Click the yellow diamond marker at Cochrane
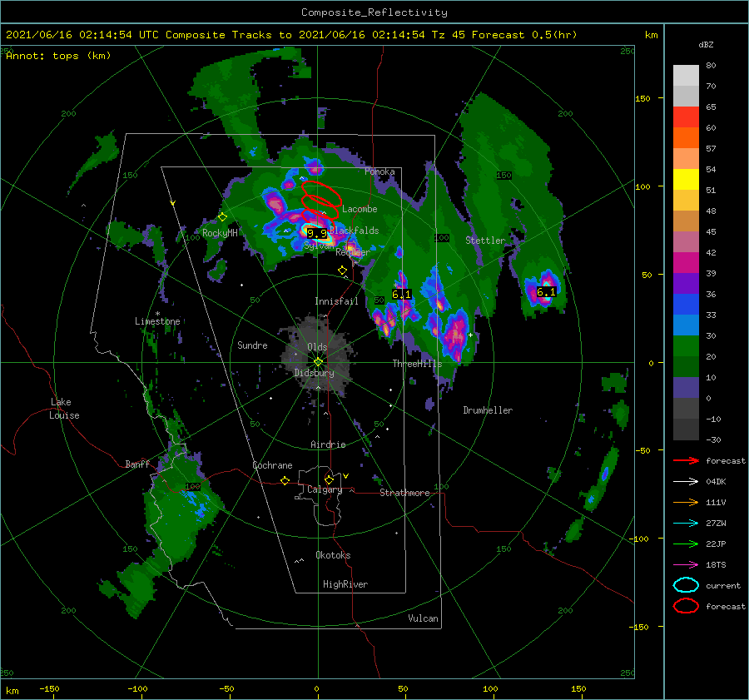 click(x=285, y=481)
